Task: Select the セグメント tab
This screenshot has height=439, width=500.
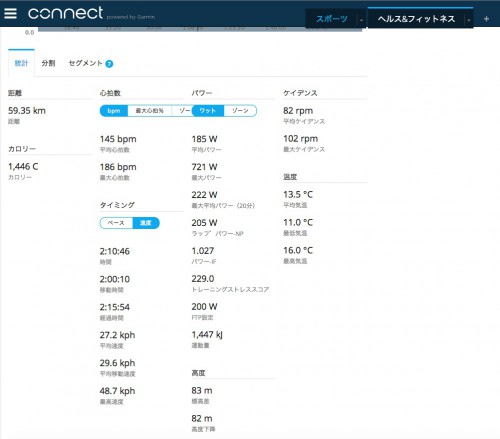Action: [85, 63]
